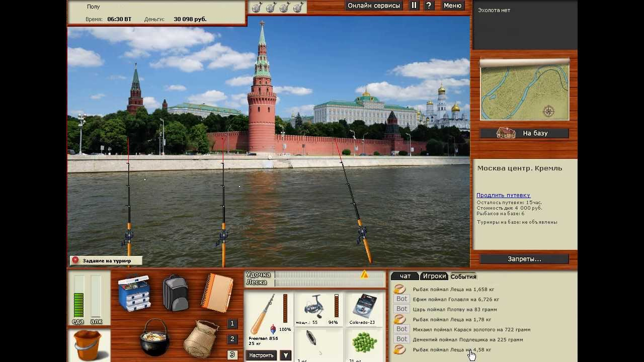Viewport: 644px width, 362px height.
Task: Open the help question mark button
Action: pyautogui.click(x=429, y=6)
